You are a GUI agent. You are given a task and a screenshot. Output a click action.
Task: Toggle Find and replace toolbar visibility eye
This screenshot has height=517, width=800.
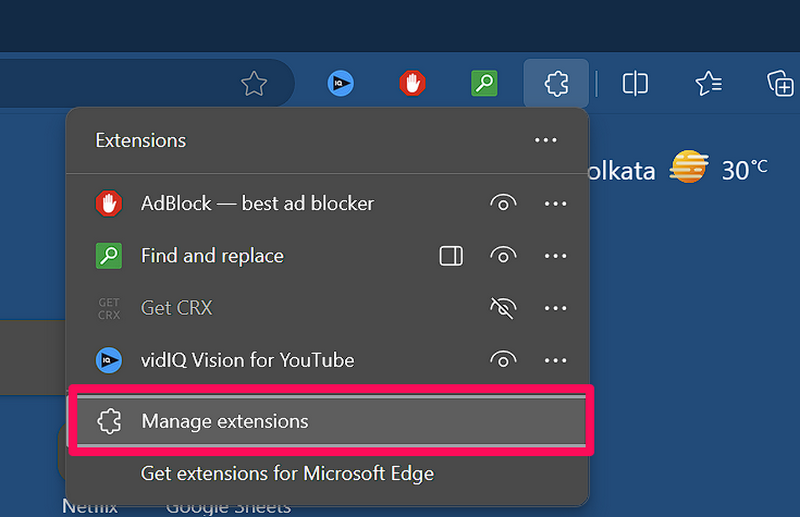pos(503,256)
